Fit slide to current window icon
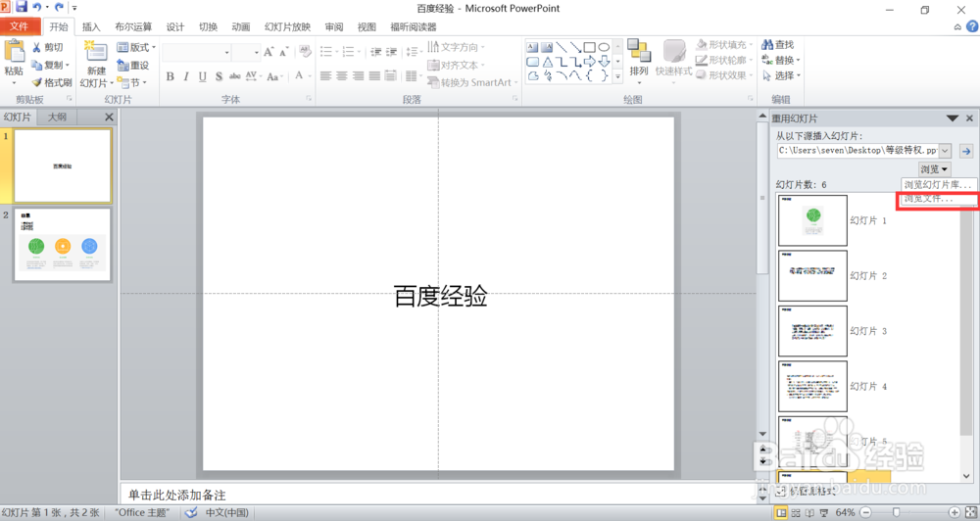The width and height of the screenshot is (980, 521). [x=970, y=512]
